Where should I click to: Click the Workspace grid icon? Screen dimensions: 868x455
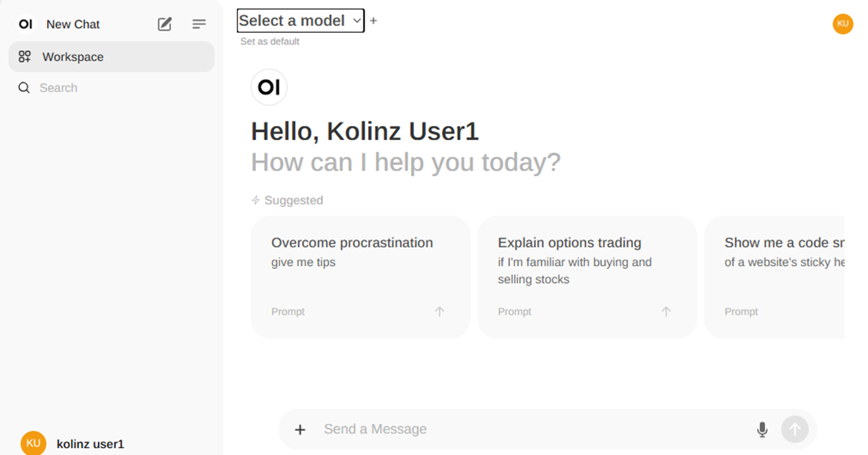point(25,57)
